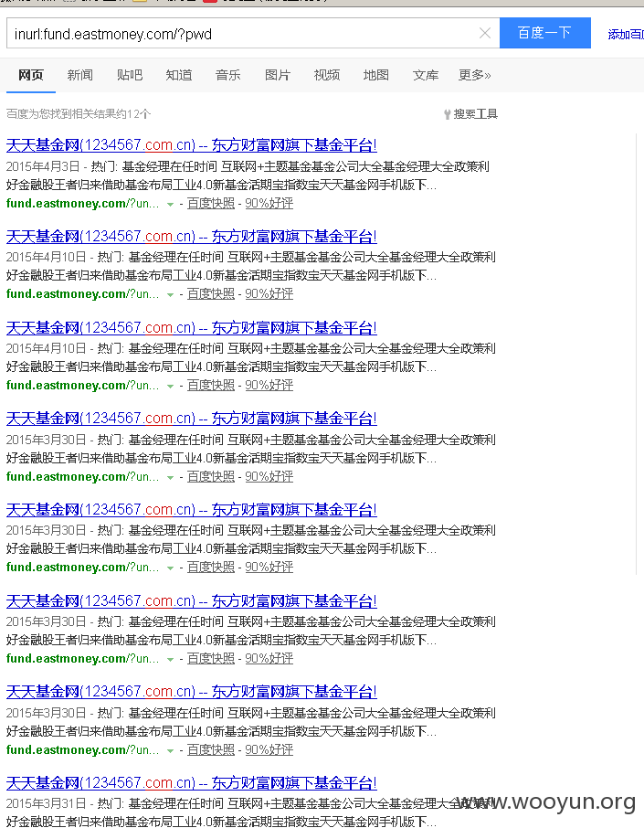Open the 文库 tab
The width and height of the screenshot is (644, 828).
(426, 75)
